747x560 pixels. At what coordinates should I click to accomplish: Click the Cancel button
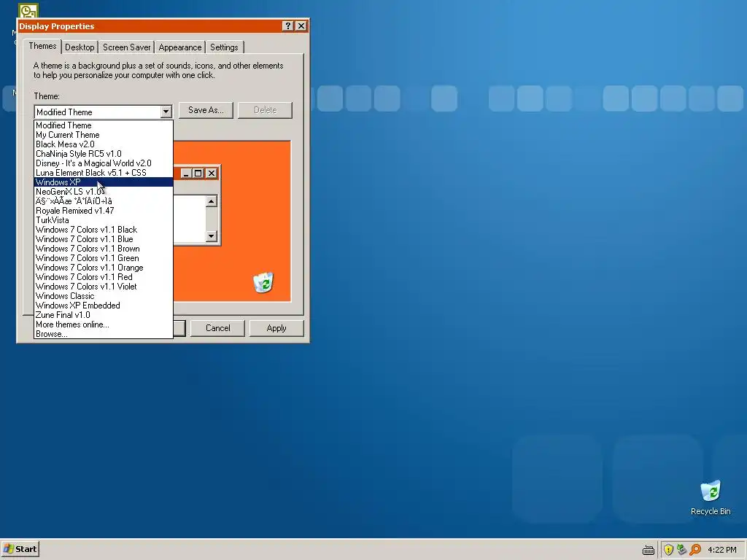tap(217, 328)
